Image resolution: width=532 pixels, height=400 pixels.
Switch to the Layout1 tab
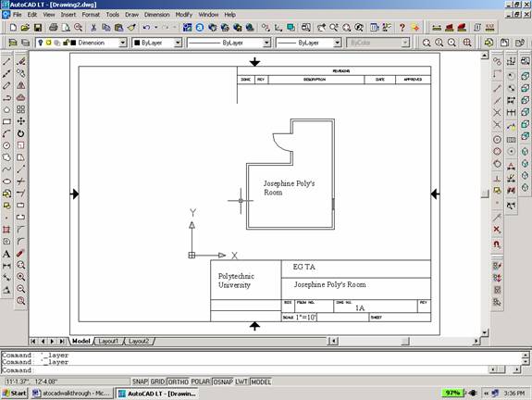(x=108, y=341)
